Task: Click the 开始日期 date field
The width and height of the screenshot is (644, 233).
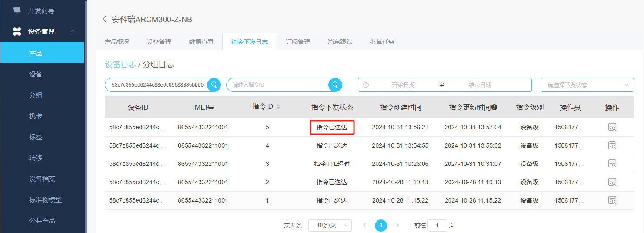Action: pos(403,85)
